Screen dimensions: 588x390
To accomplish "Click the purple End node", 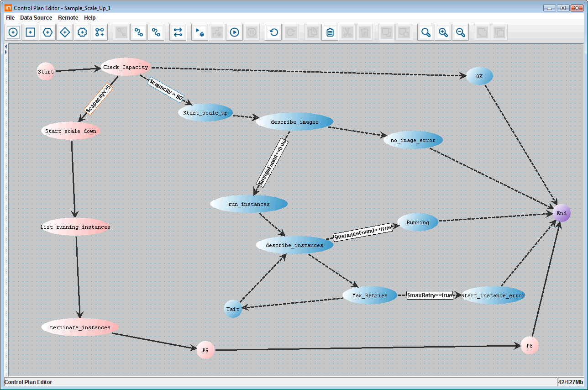I will click(x=562, y=213).
